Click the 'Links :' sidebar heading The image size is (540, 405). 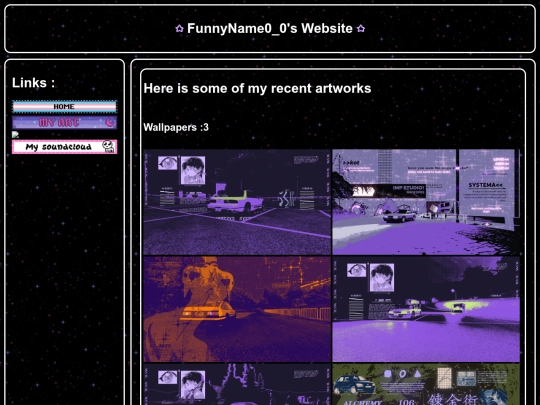(x=33, y=83)
